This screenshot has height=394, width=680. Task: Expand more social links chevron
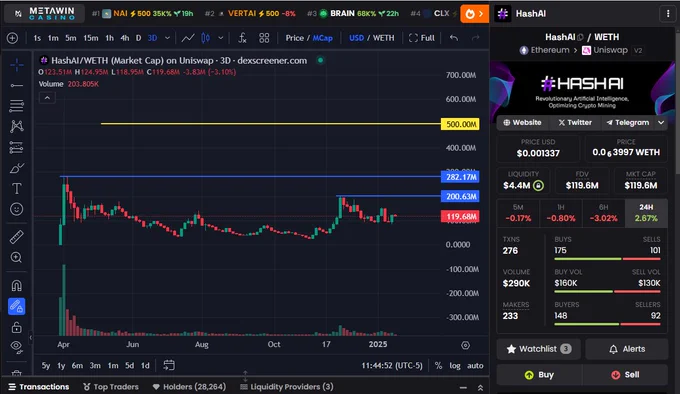(x=661, y=123)
